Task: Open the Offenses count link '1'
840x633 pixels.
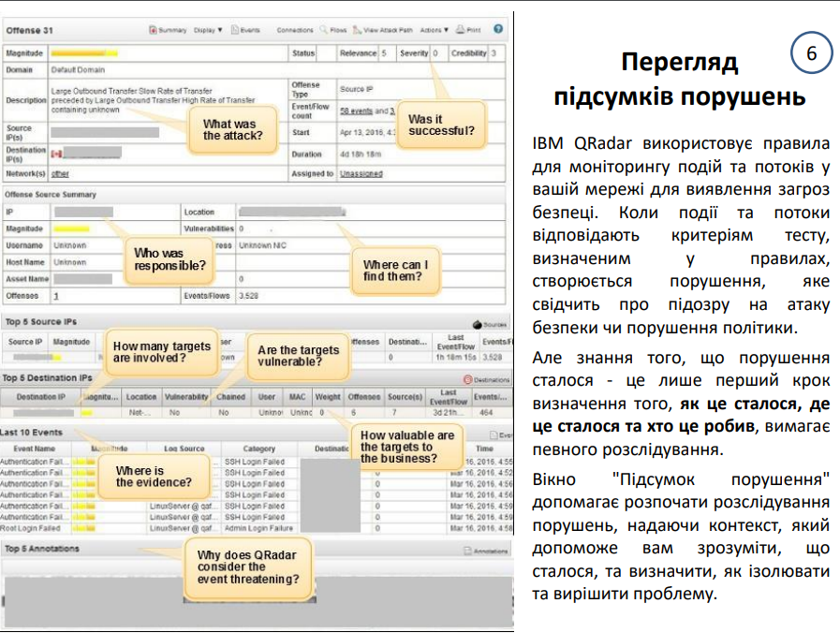Action: pos(55,296)
